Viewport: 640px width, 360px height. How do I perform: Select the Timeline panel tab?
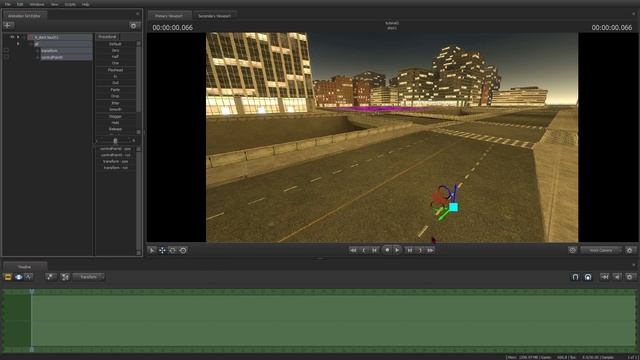(24, 267)
